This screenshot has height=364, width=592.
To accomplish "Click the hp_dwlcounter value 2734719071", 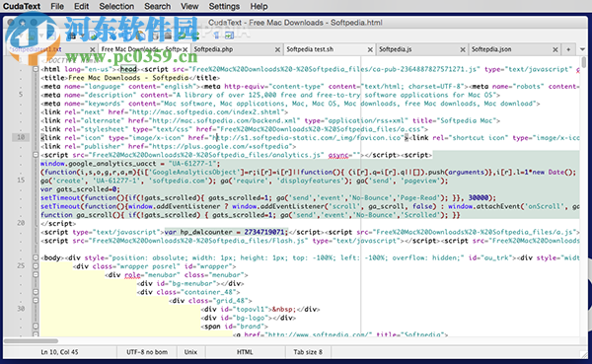I will (x=263, y=232).
